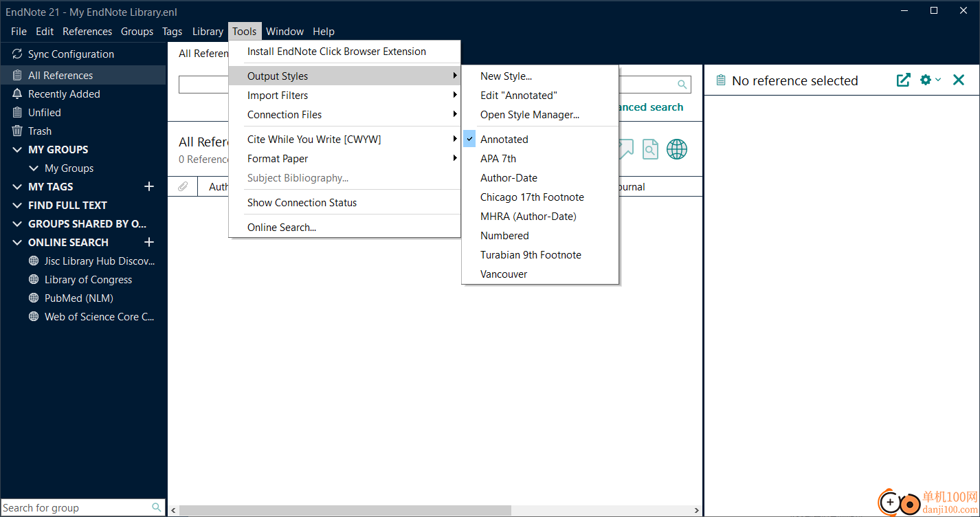Click the Web of Science globe icon

pyautogui.click(x=34, y=317)
